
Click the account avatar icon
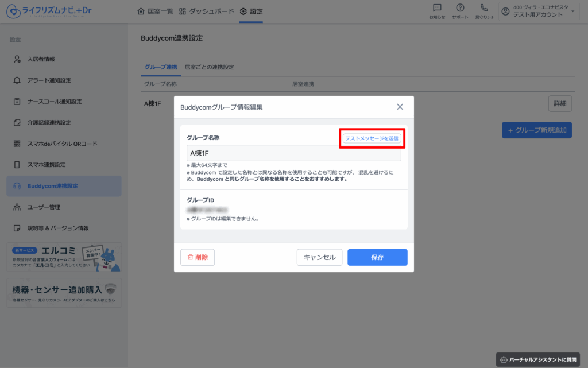click(505, 11)
